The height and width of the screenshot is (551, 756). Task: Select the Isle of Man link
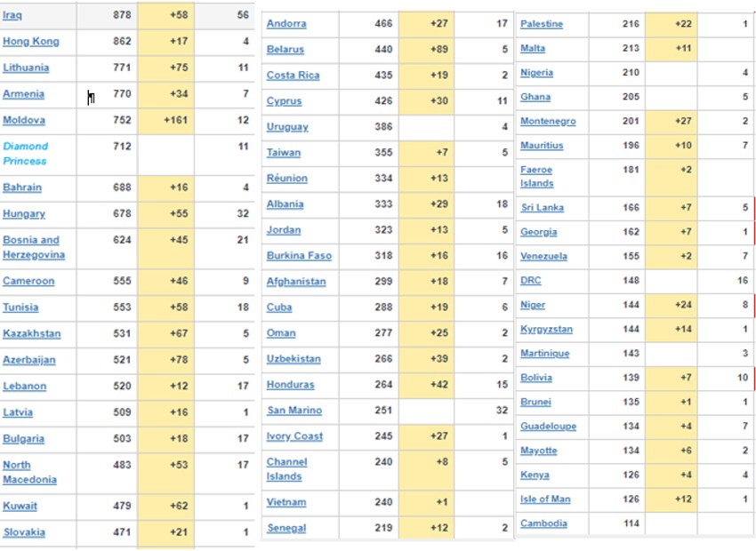pos(545,499)
